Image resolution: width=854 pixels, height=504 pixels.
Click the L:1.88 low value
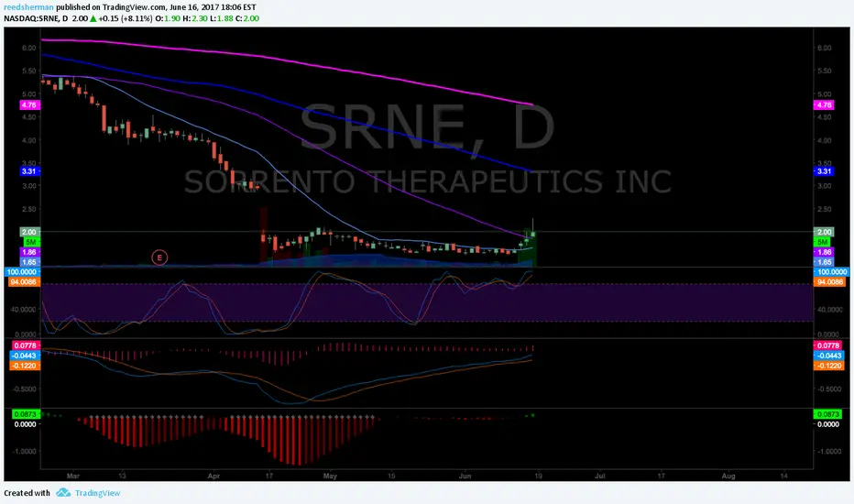221,18
